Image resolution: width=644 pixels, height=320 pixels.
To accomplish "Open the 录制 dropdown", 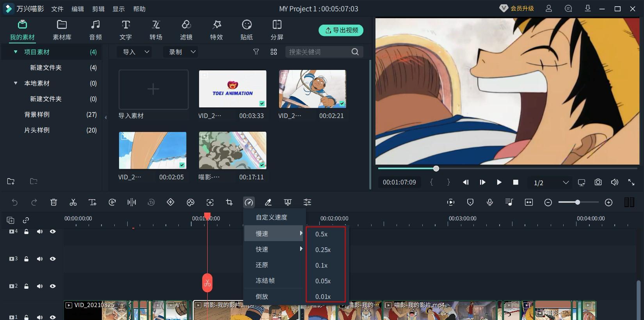I will click(180, 52).
